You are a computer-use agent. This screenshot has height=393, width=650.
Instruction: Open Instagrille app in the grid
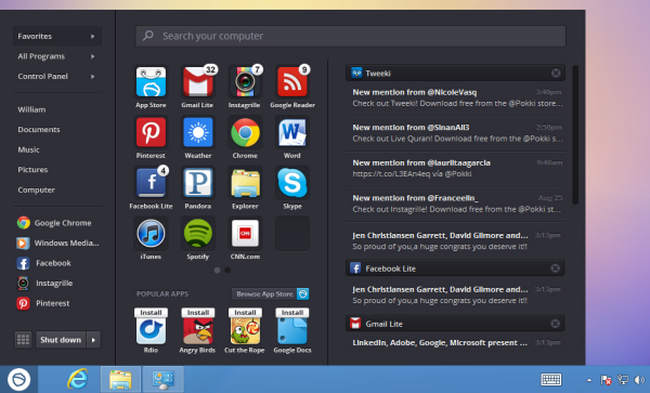245,82
